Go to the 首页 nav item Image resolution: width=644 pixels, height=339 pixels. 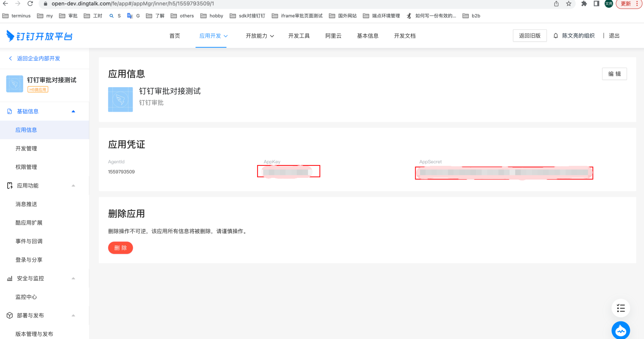click(175, 36)
